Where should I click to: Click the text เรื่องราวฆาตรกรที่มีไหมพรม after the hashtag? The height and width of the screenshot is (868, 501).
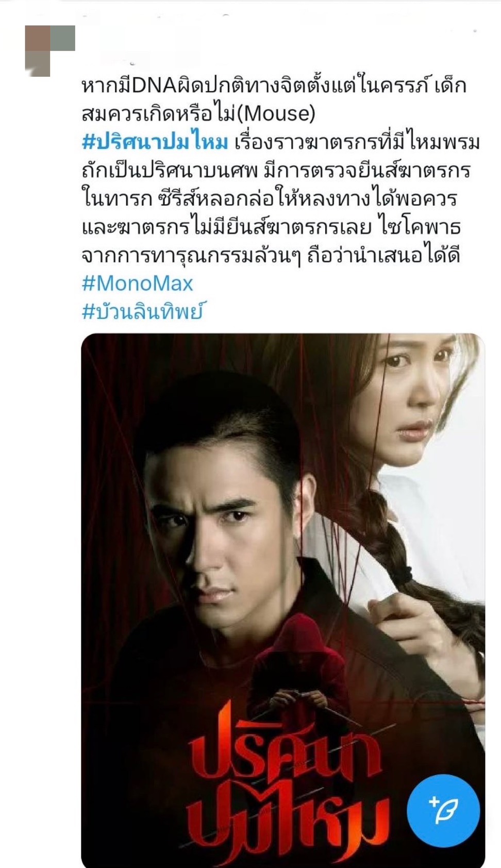coord(357,142)
